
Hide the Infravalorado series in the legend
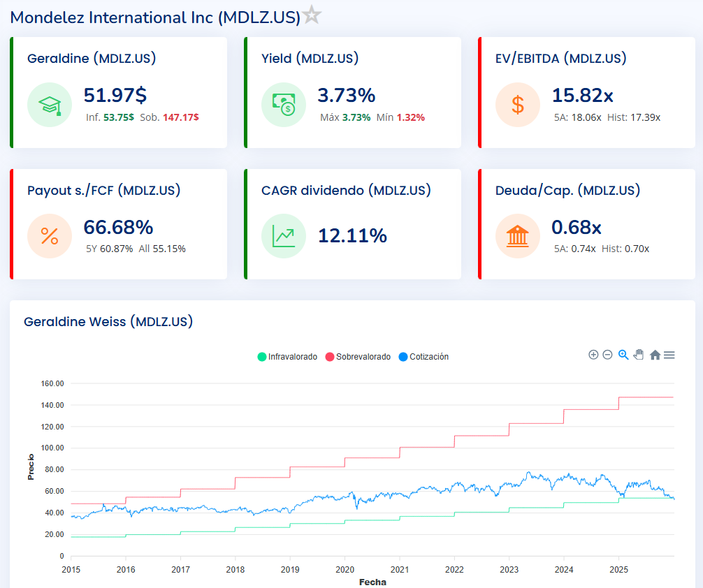point(289,356)
